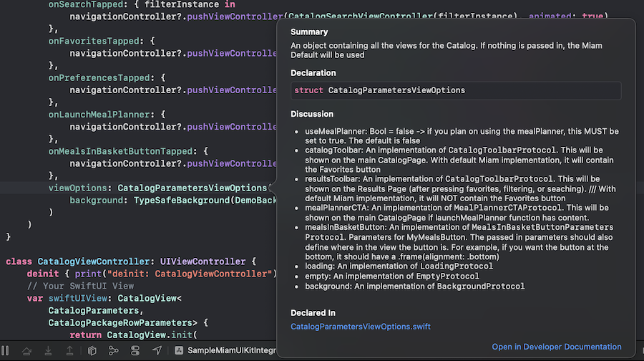Click the Step Into debug icon
Image resolution: width=644 pixels, height=361 pixels.
48,351
